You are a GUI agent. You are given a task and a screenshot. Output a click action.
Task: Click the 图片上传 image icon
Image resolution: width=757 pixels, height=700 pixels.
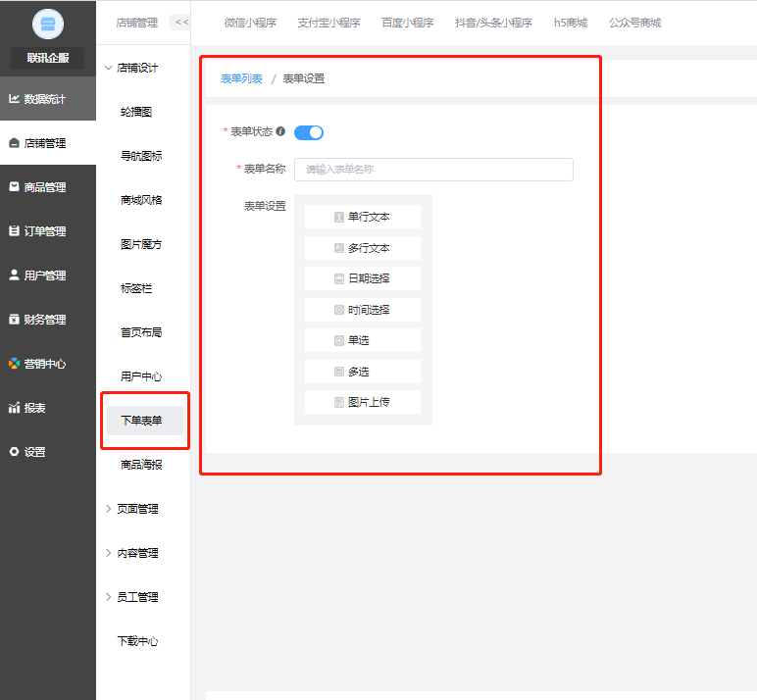[x=339, y=403]
